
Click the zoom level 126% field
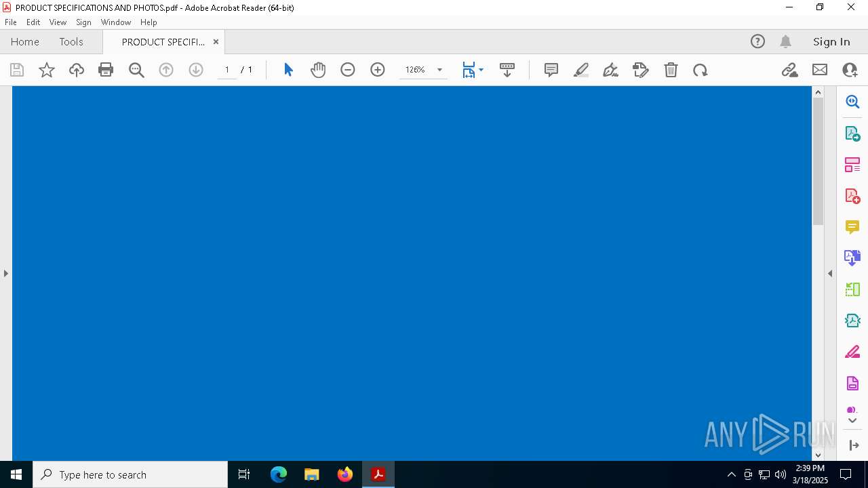415,70
